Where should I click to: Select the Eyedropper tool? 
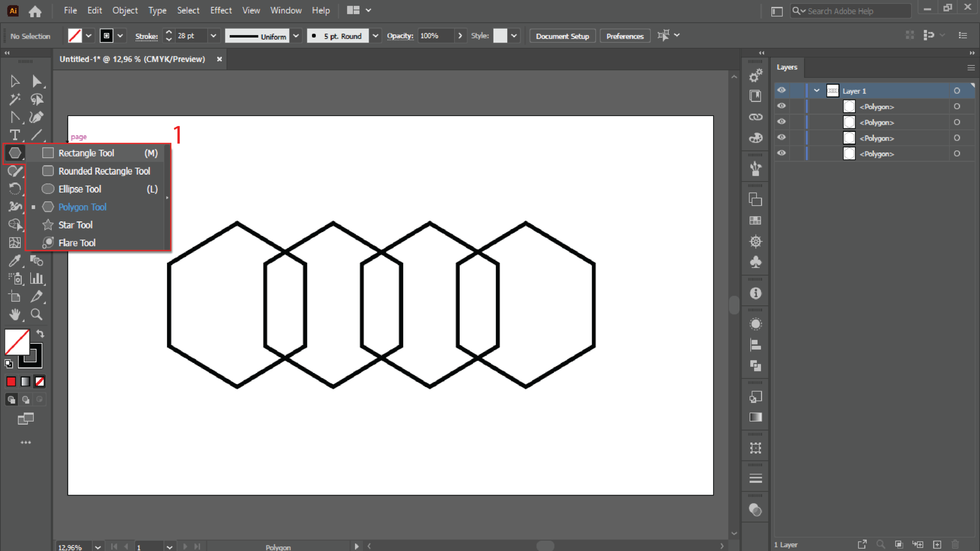point(15,261)
